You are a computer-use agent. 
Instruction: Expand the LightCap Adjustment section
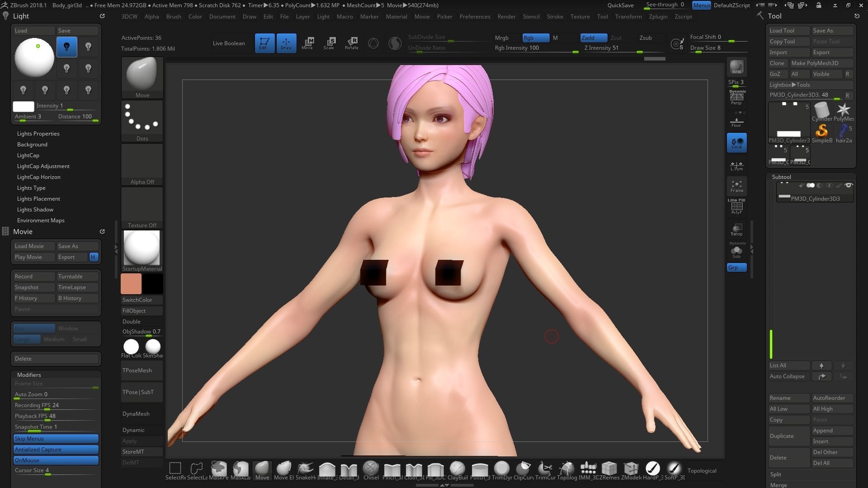43,166
